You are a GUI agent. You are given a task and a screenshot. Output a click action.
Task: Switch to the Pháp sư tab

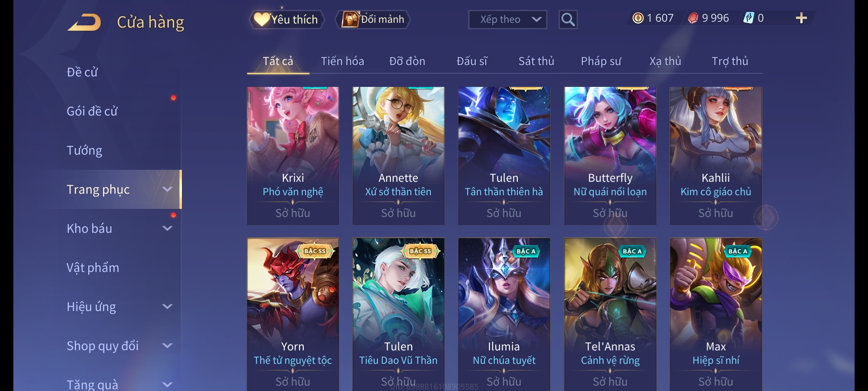coord(601,61)
